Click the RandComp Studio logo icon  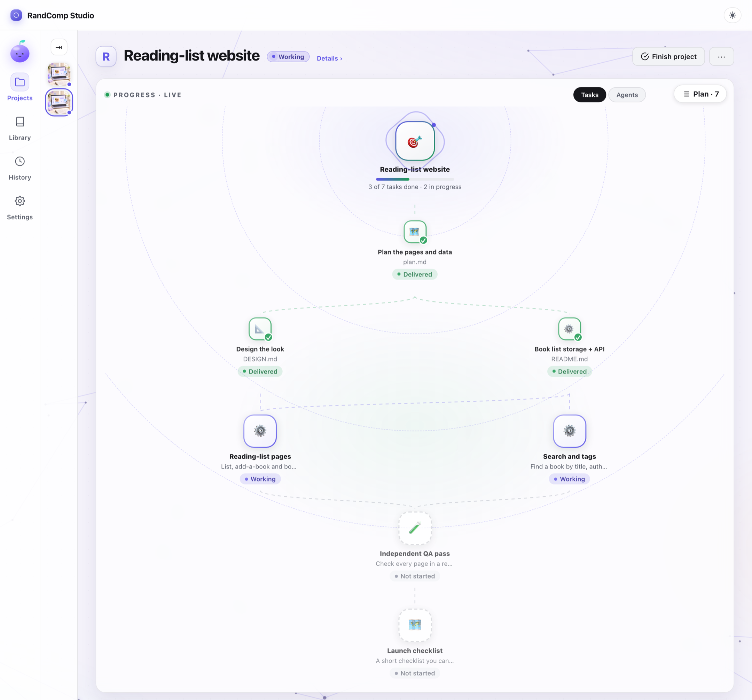click(16, 15)
